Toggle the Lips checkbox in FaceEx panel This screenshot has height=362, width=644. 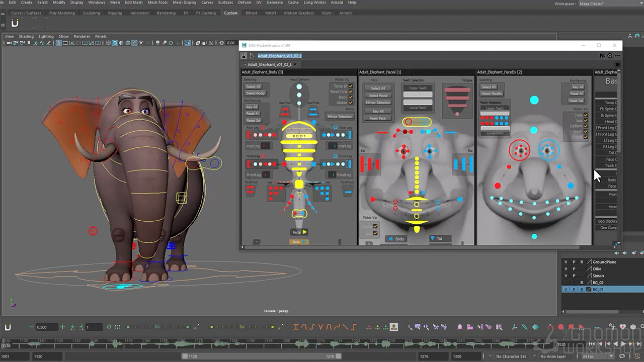[586, 121]
